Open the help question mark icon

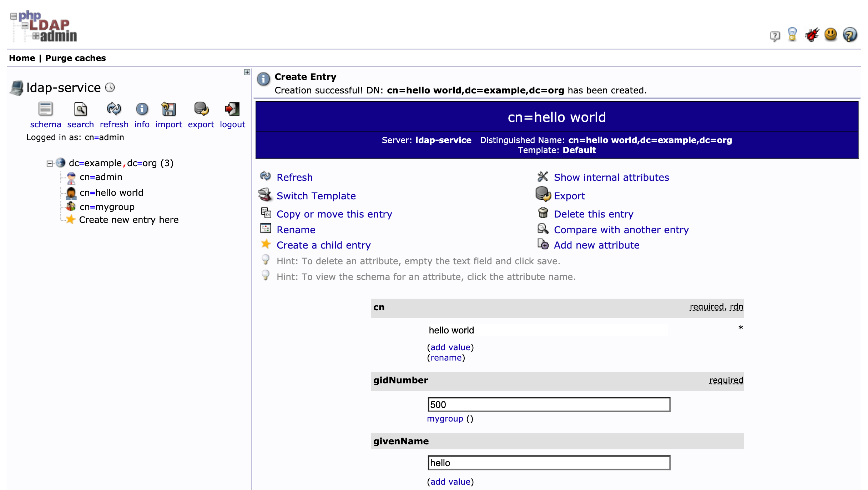(x=850, y=35)
